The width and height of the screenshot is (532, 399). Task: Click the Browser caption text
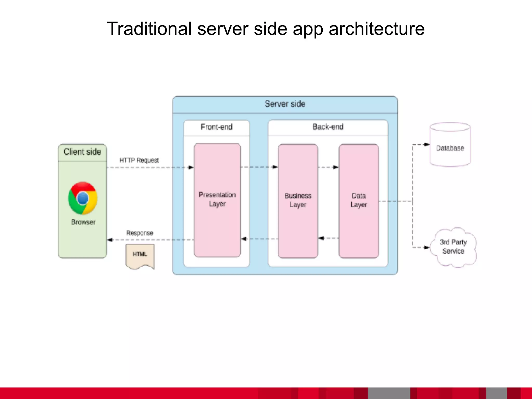point(83,222)
